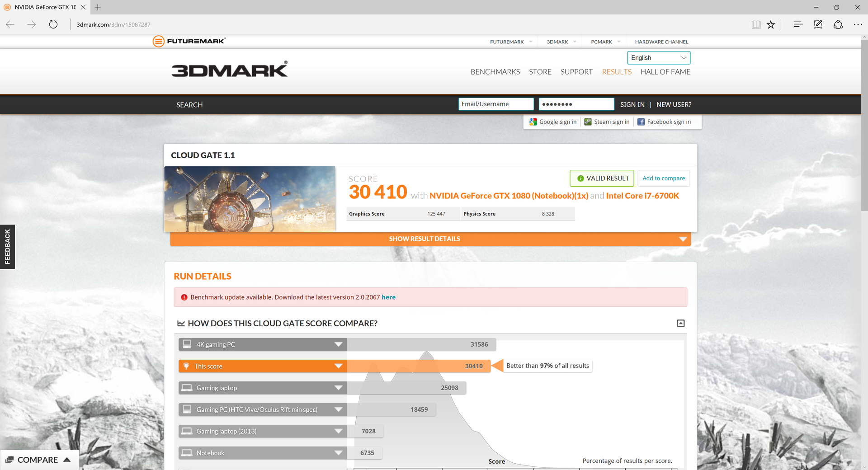Click the orange 30410 score bar
Image resolution: width=868 pixels, height=470 pixels.
coord(419,366)
